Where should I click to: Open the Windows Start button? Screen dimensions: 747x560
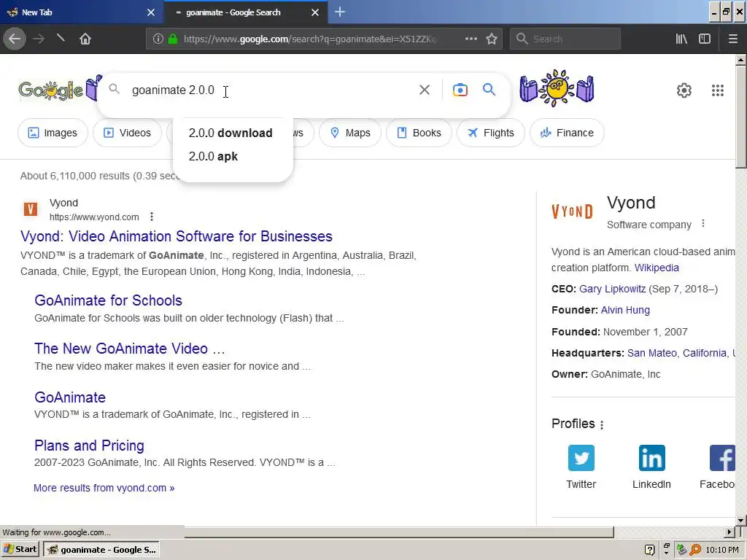point(20,550)
